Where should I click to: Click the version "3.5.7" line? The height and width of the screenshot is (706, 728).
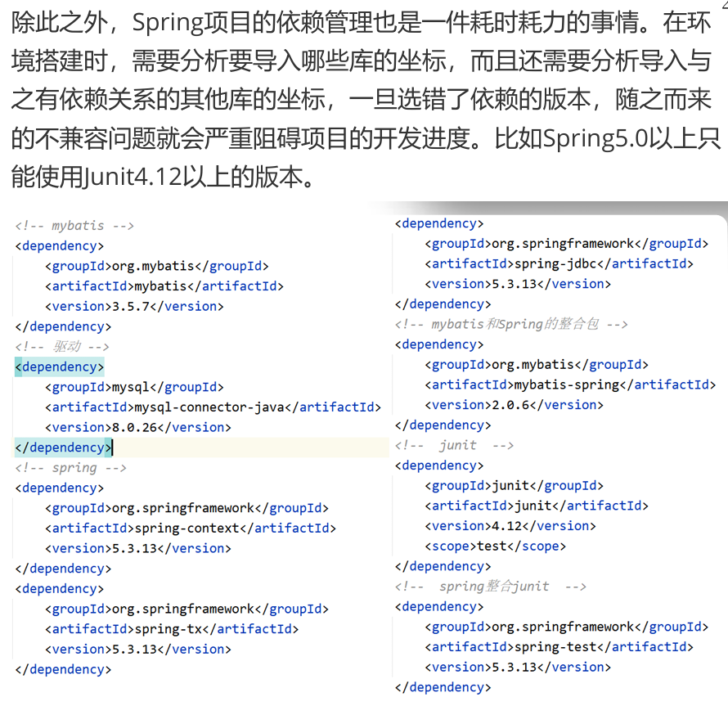pos(134,307)
